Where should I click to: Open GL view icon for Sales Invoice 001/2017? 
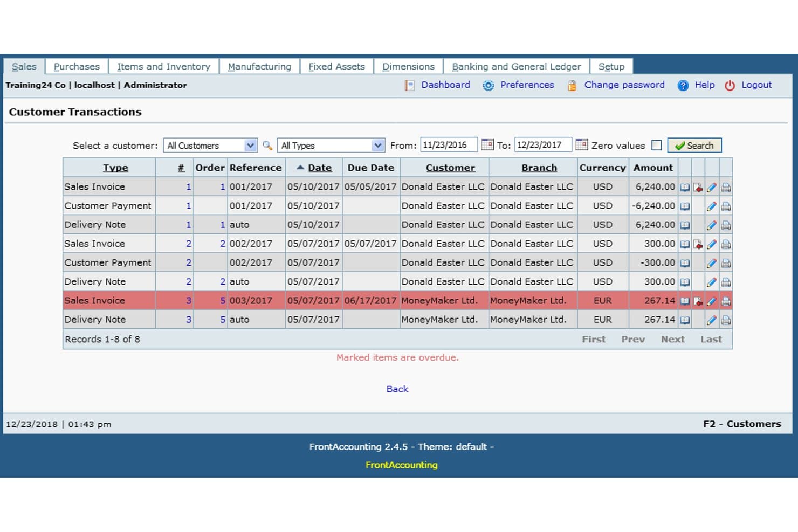(684, 188)
